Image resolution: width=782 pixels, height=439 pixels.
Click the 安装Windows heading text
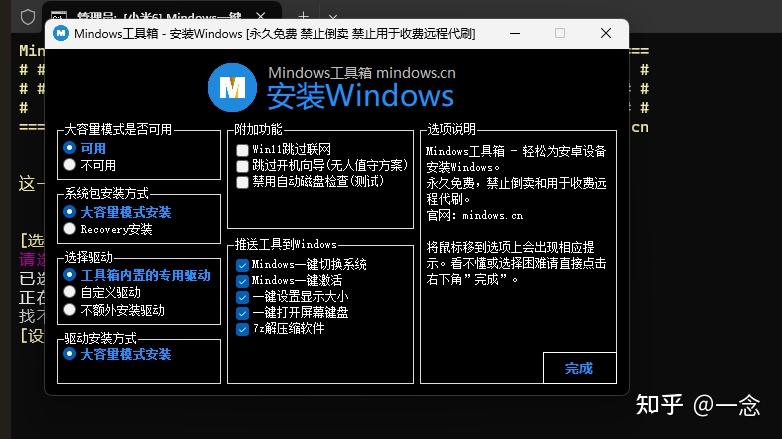point(360,96)
